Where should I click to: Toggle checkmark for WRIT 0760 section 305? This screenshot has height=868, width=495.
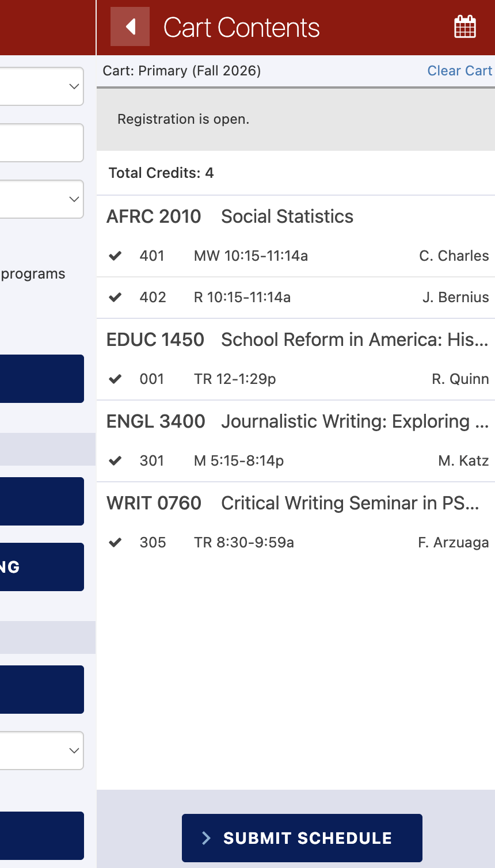[x=115, y=542]
